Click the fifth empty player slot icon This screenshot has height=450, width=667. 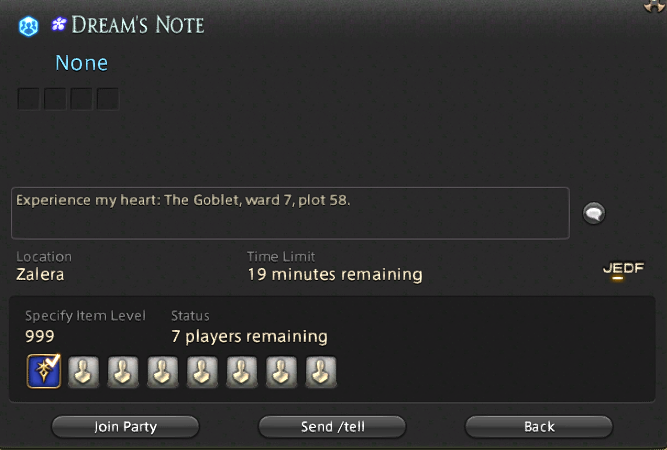[x=242, y=372]
